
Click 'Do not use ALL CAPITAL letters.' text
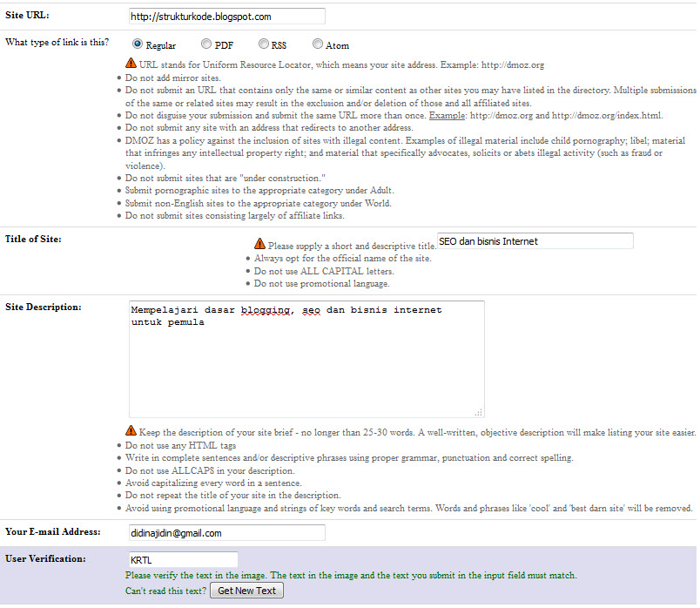[x=324, y=271]
